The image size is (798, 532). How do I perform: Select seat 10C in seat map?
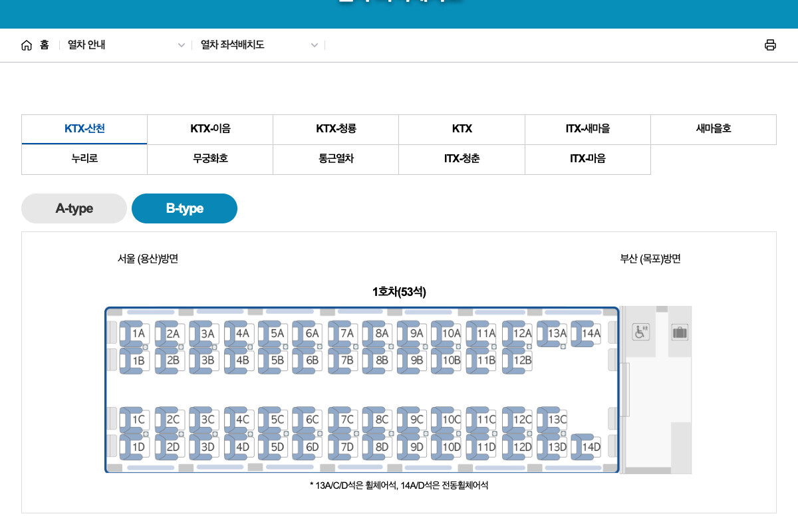point(447,420)
